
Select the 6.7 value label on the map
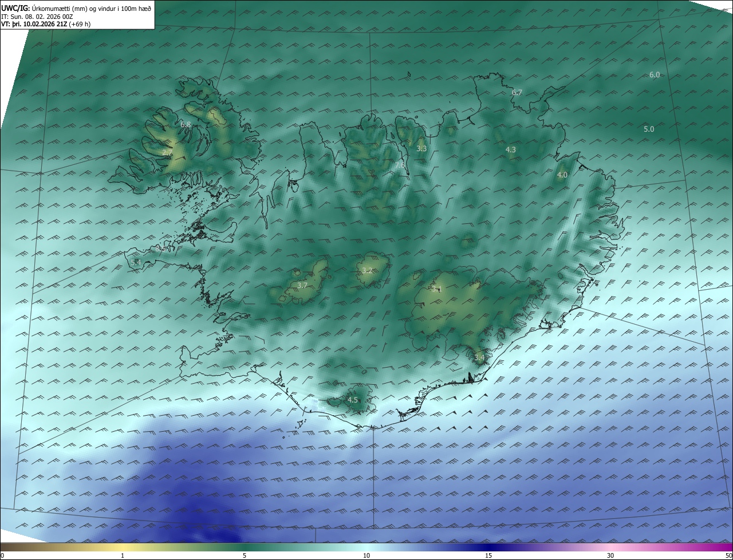[x=517, y=92]
